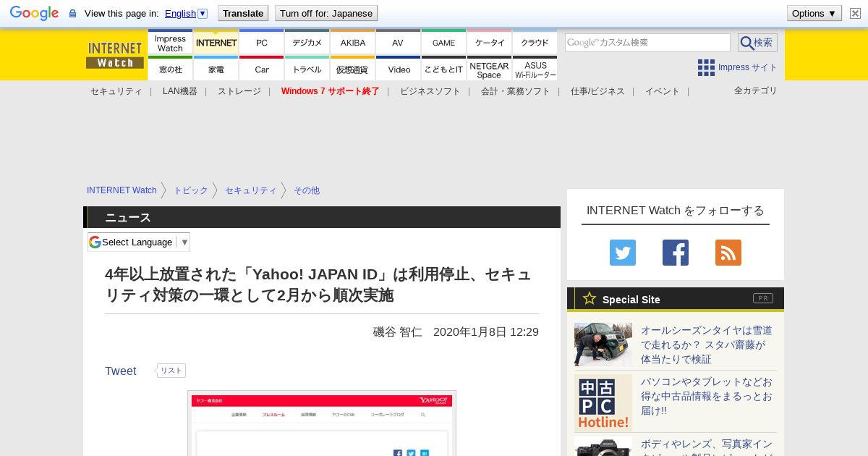Image resolution: width=868 pixels, height=456 pixels.
Task: Click the magnifier search button
Action: [757, 43]
